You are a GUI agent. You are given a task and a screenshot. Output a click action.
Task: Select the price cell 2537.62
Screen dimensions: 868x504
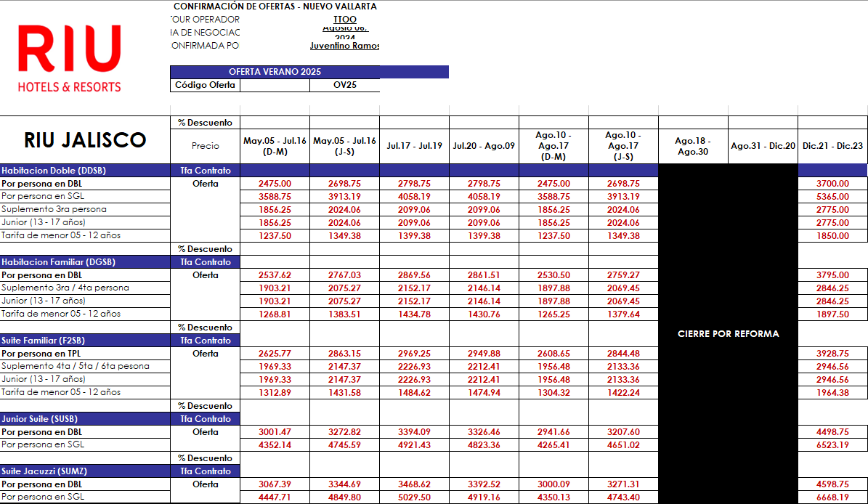click(x=275, y=275)
